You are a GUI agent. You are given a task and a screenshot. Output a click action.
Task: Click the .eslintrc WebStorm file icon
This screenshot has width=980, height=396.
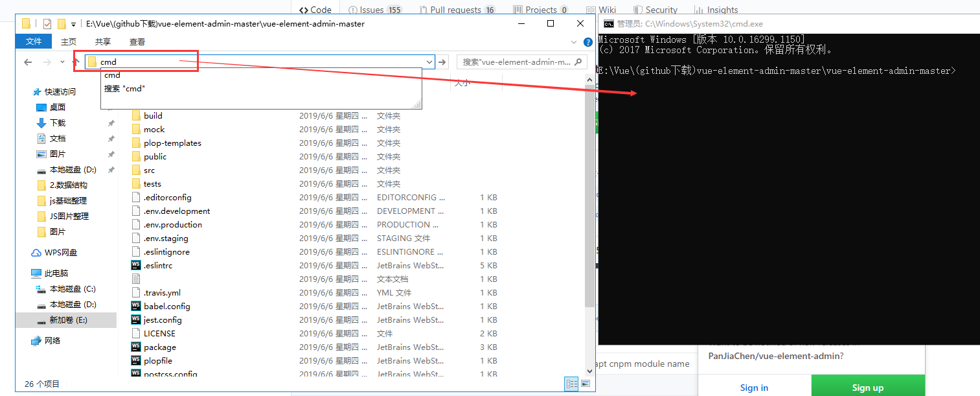tap(136, 266)
